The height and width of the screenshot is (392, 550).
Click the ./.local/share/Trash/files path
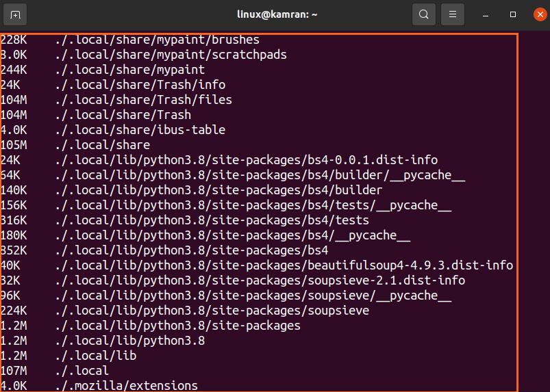click(143, 100)
